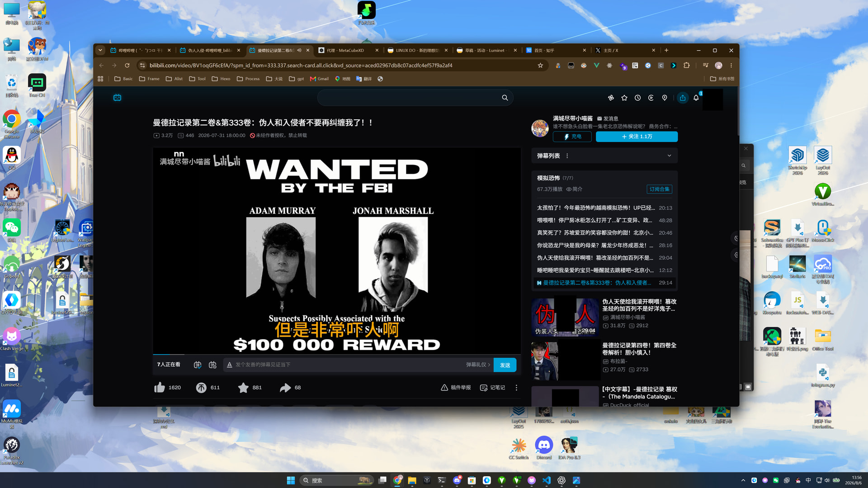Open Discord from the taskbar
Viewport: 868px width, 488px height.
[457, 480]
